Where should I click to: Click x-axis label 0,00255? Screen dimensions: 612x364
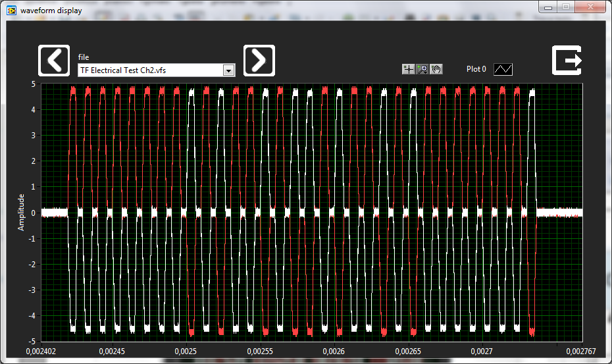(x=260, y=351)
